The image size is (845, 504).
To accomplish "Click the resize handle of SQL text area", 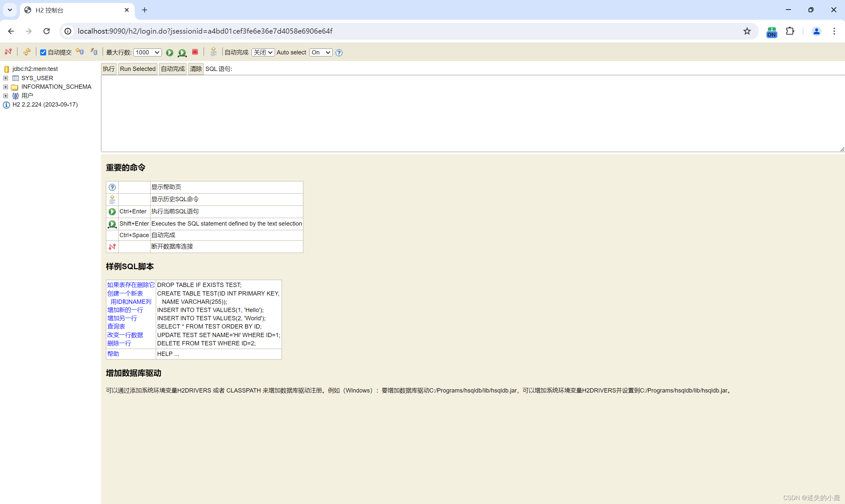I will [x=842, y=149].
